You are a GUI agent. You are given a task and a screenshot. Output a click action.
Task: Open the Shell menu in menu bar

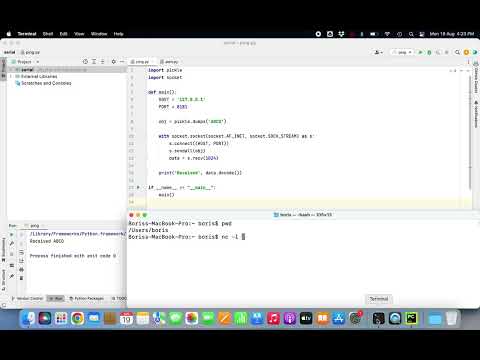point(48,34)
